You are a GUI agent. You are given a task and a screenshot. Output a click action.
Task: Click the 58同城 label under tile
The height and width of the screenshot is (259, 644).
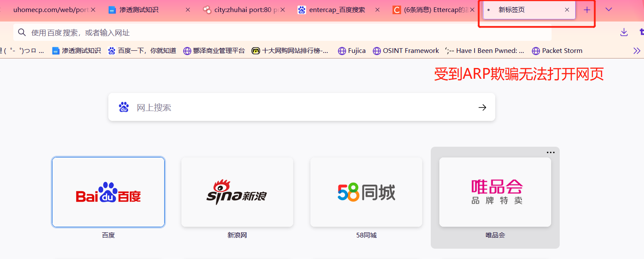366,235
